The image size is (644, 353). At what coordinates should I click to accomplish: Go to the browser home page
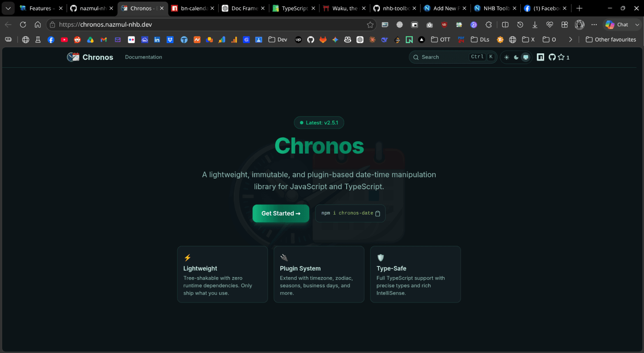tap(38, 25)
